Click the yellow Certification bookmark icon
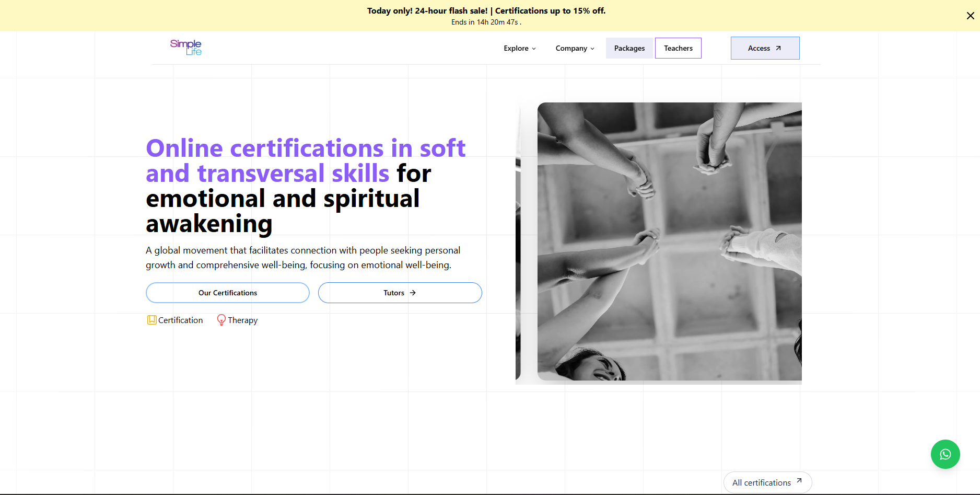Screen dimensions: 980x495 151,320
